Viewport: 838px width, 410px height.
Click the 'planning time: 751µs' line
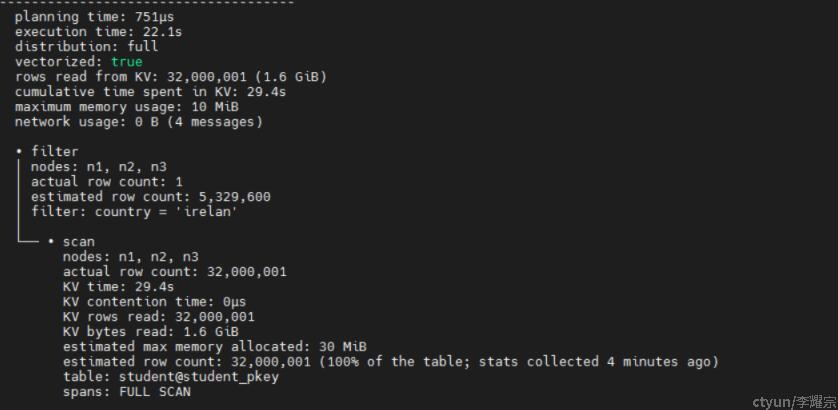(x=94, y=17)
